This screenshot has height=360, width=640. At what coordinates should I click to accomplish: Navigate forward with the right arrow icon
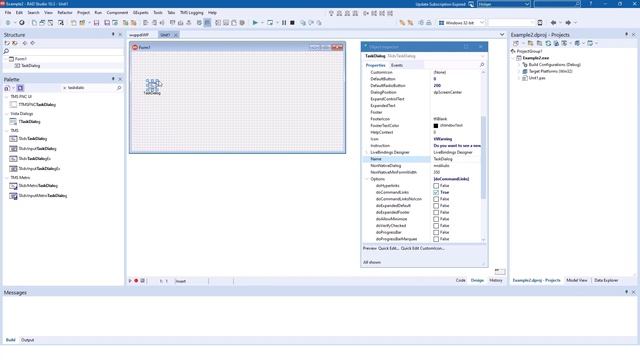click(568, 23)
